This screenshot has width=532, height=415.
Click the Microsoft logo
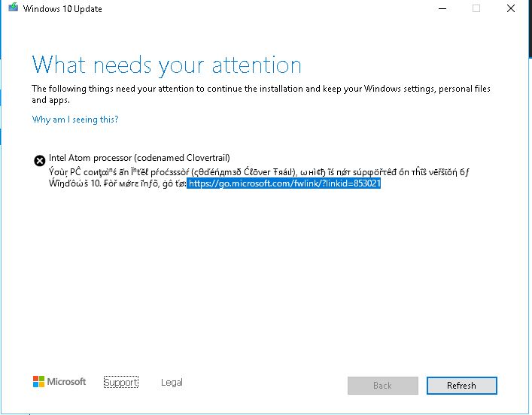point(59,382)
